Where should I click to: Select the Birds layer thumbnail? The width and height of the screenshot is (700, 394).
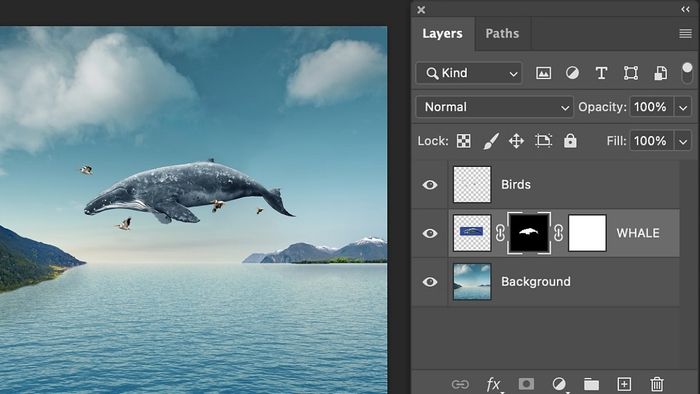[x=472, y=185]
